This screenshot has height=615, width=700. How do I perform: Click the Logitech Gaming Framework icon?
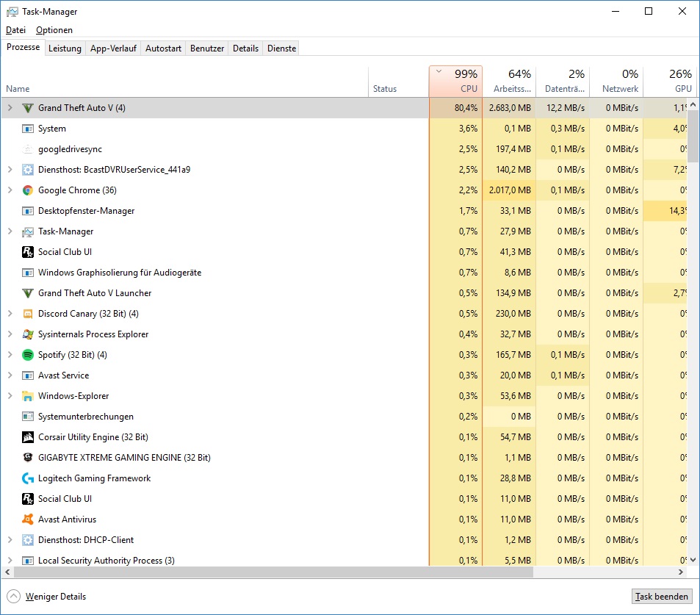pos(28,478)
